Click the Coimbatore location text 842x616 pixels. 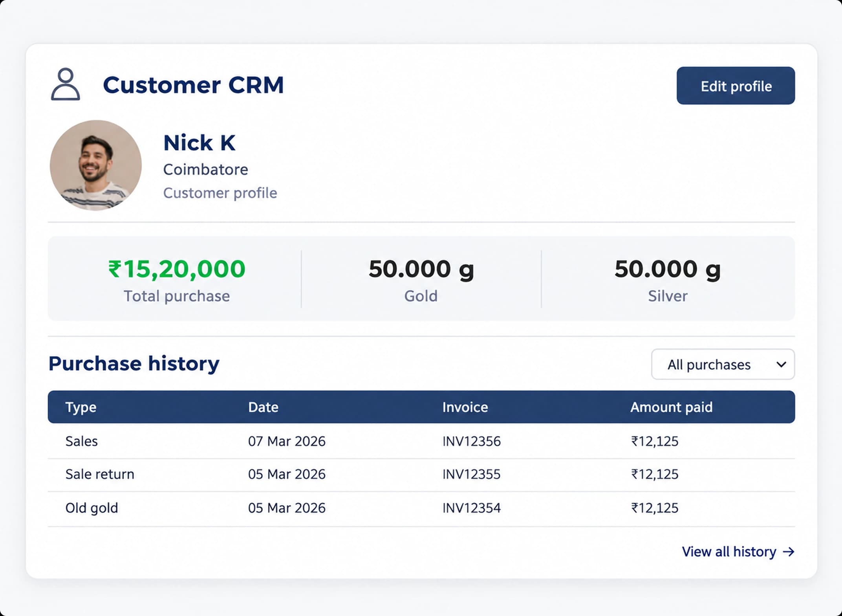[x=205, y=170]
